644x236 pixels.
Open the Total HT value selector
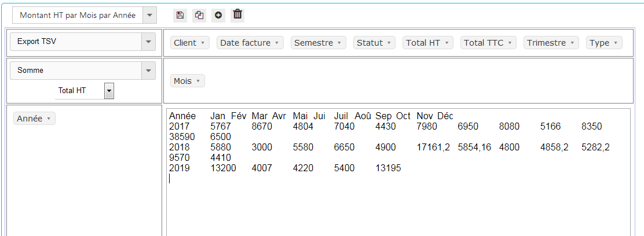pyautogui.click(x=109, y=91)
